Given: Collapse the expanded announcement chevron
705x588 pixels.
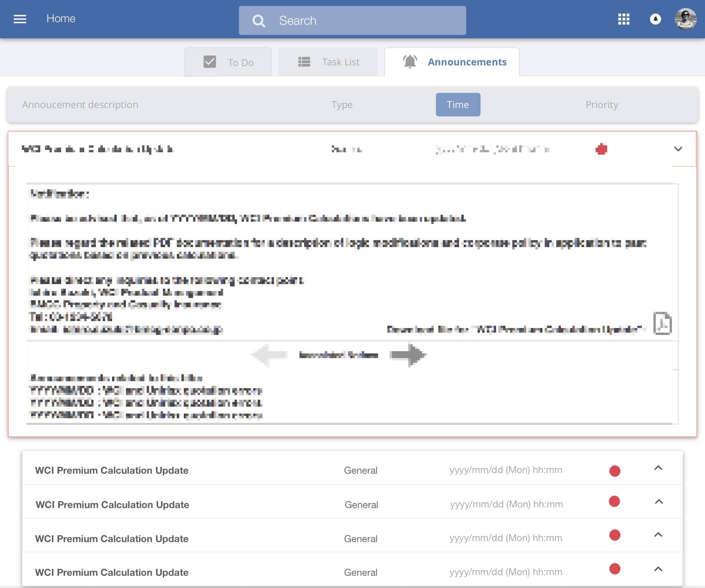Looking at the screenshot, I should (678, 149).
